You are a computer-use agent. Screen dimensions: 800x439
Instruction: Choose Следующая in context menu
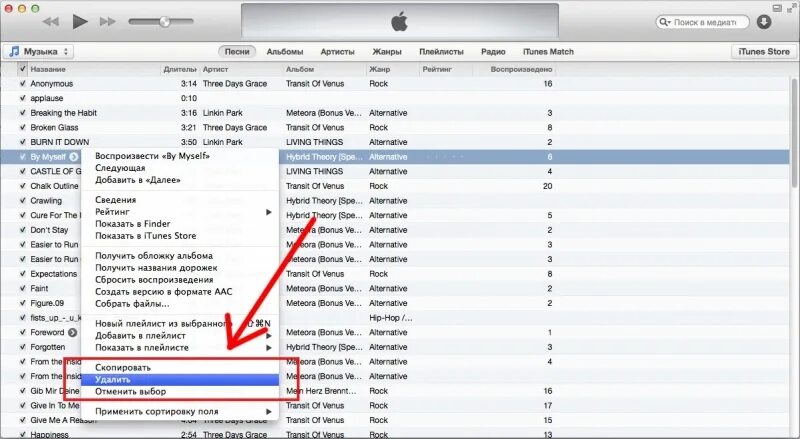click(x=180, y=168)
